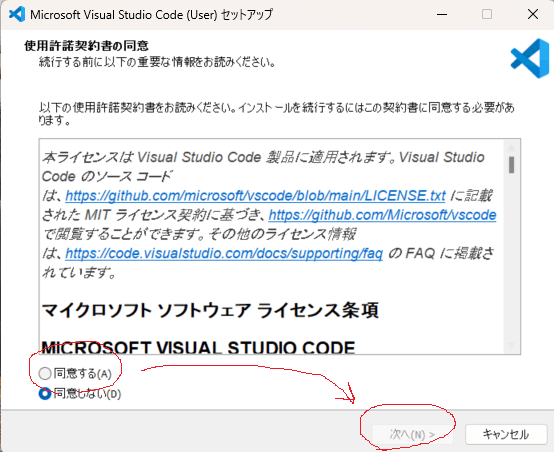Open the code.visualstudio.com supporting FAQ link
This screenshot has width=554, height=452.
[224, 253]
